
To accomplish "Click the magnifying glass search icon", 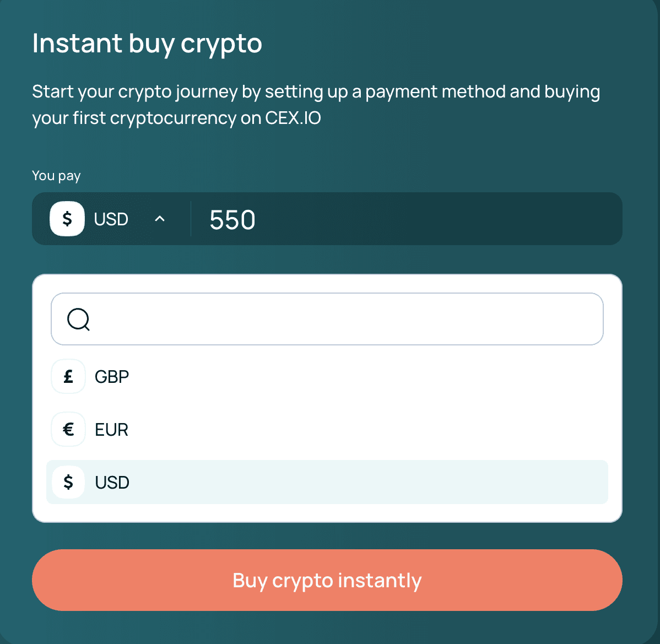I will click(79, 320).
